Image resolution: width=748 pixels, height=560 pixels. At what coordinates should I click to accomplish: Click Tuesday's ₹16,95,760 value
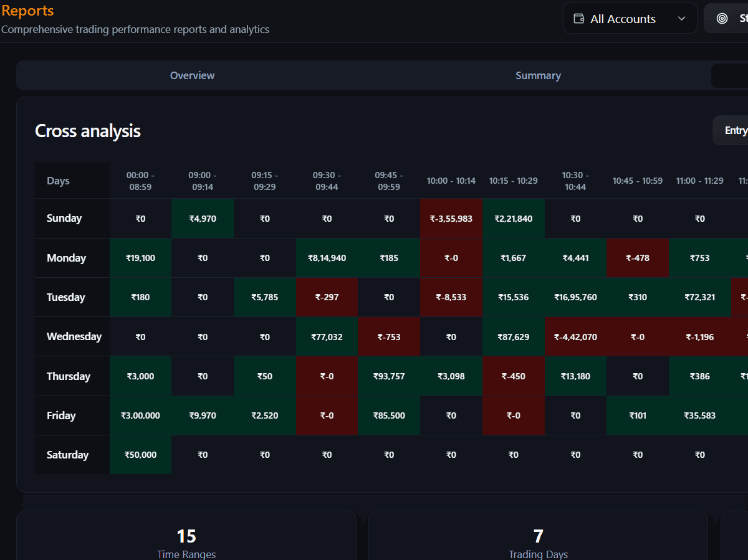575,297
